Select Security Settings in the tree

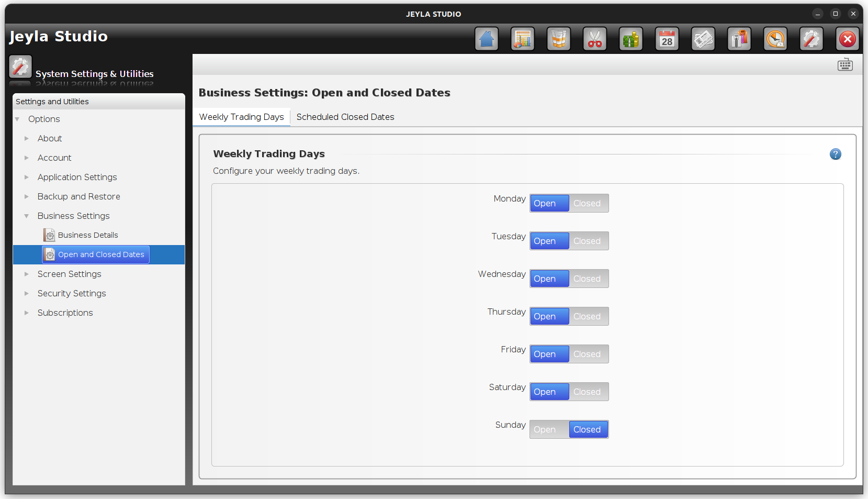point(72,293)
